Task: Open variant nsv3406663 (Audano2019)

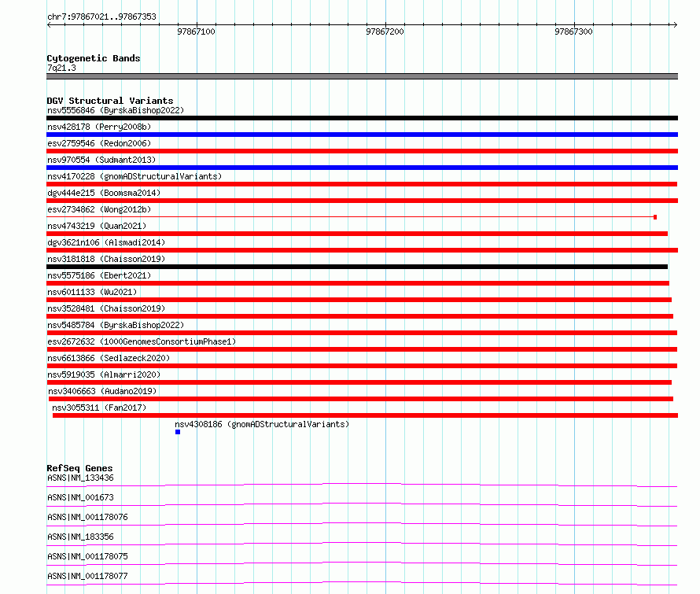Action: click(103, 391)
